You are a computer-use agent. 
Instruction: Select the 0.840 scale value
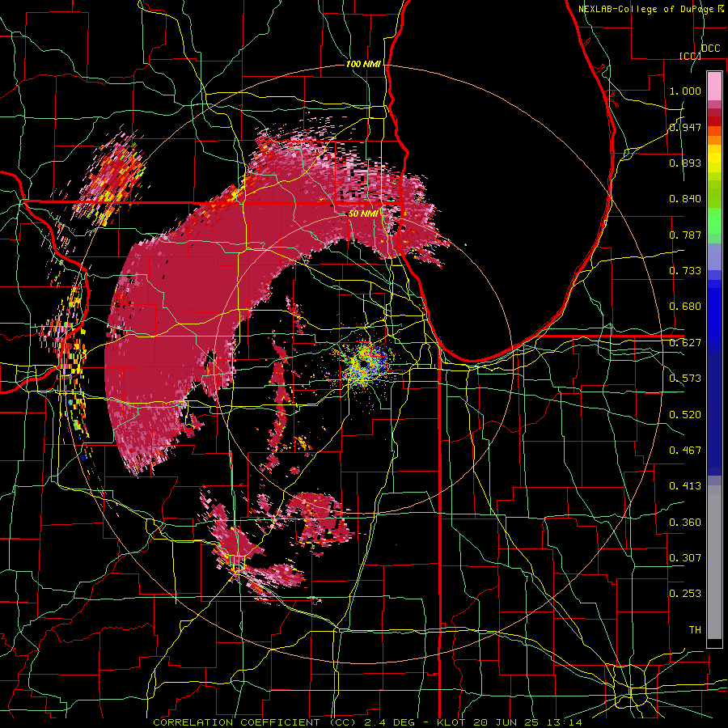click(685, 199)
